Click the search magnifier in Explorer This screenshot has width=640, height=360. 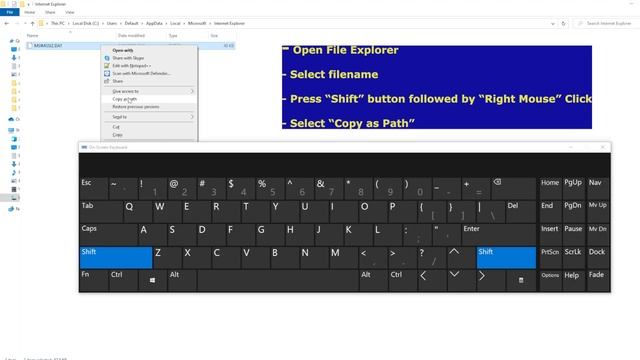pos(580,24)
